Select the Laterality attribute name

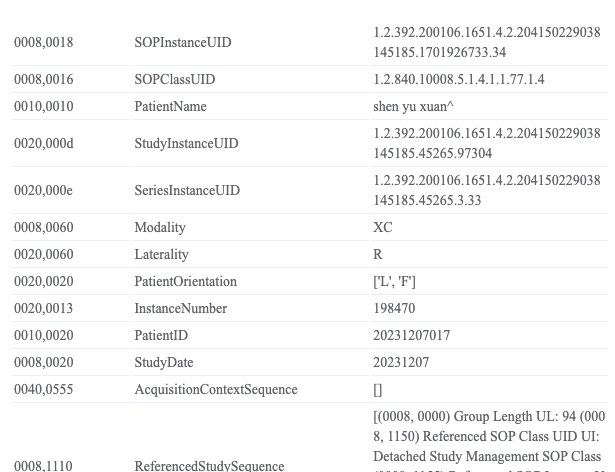click(161, 255)
